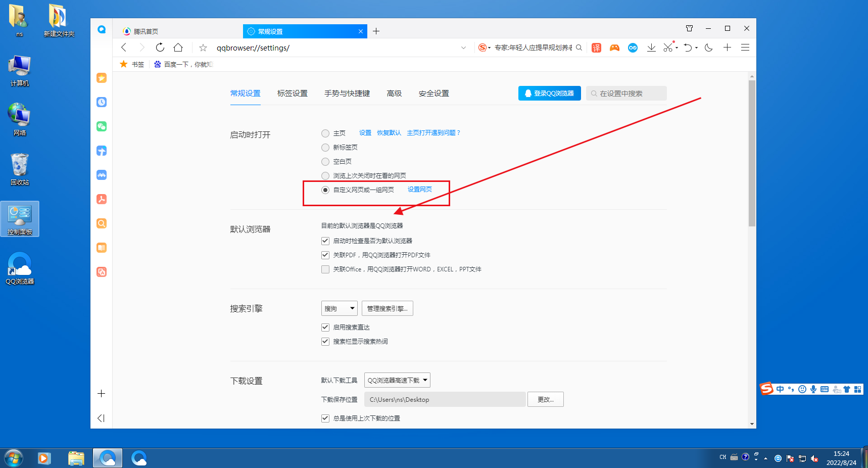Switch to the 标签设置 tab

(x=293, y=93)
